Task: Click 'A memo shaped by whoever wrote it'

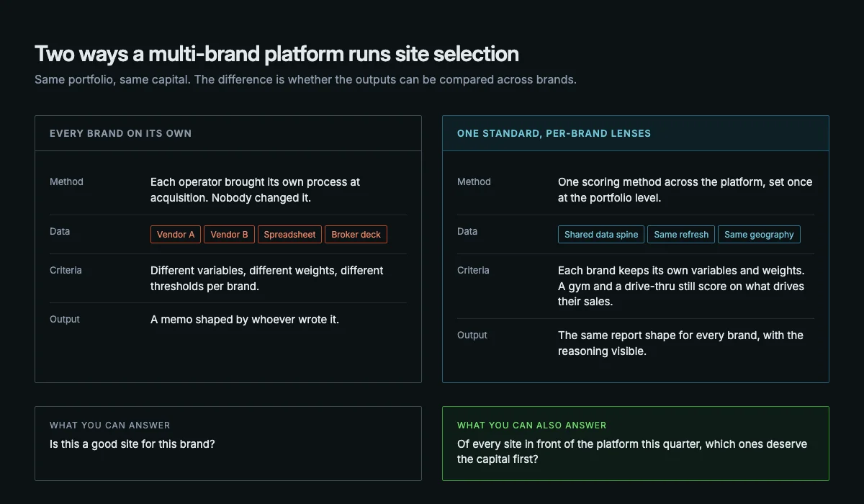Action: (x=245, y=320)
